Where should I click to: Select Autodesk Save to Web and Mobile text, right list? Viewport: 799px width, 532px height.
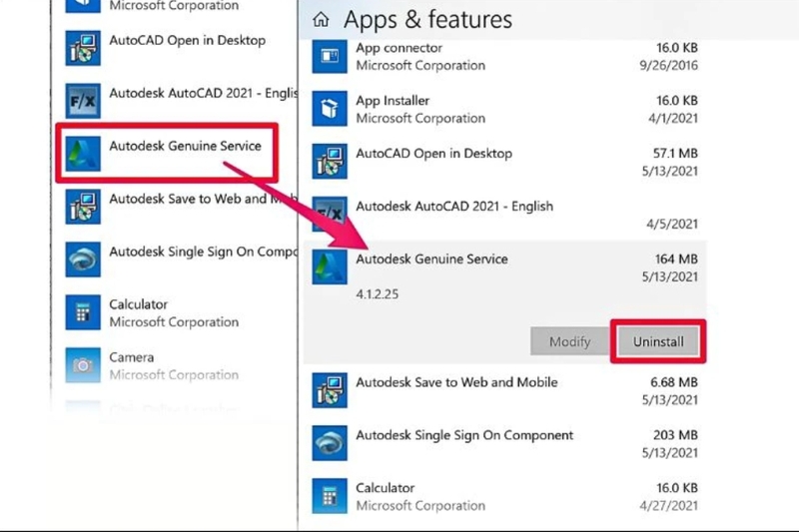coord(456,382)
